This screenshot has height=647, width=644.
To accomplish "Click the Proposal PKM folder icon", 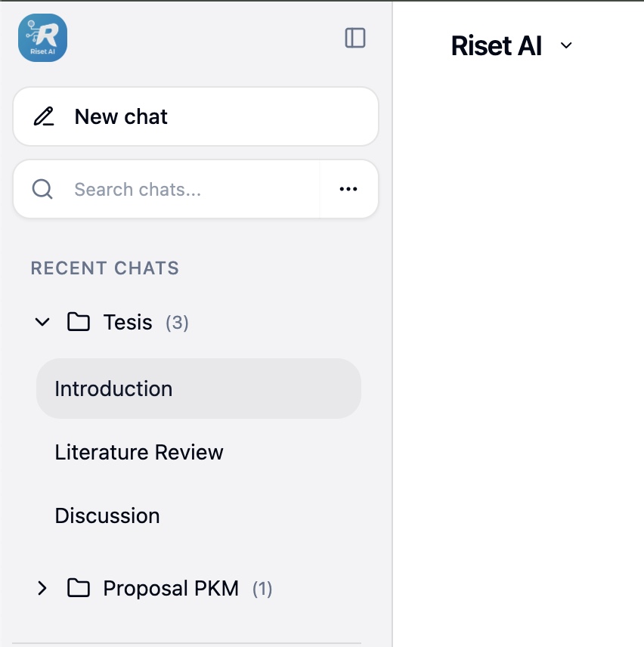I will coord(78,588).
